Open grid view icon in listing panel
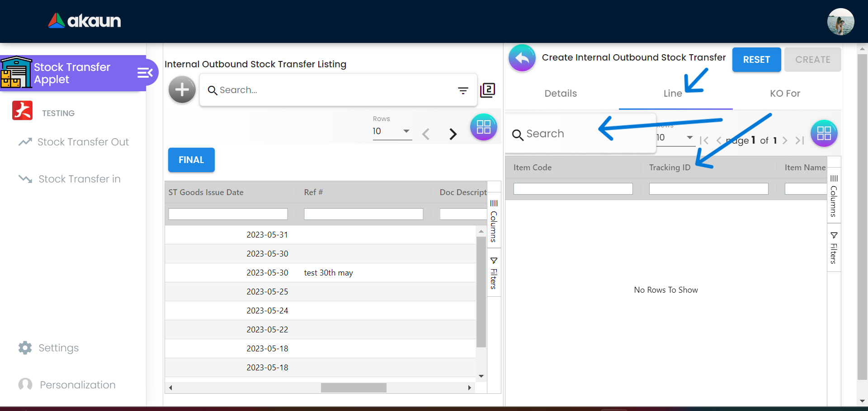Screen dimensions: 868x411 point(483,127)
